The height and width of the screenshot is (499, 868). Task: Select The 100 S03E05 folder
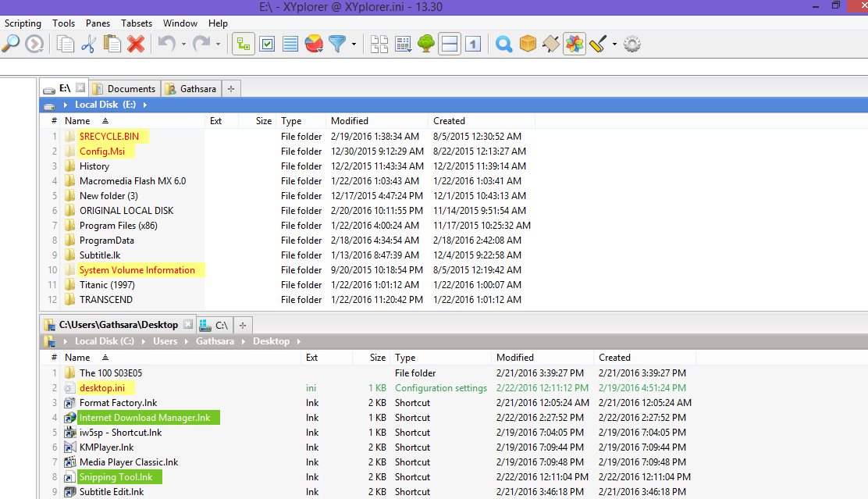(x=111, y=372)
